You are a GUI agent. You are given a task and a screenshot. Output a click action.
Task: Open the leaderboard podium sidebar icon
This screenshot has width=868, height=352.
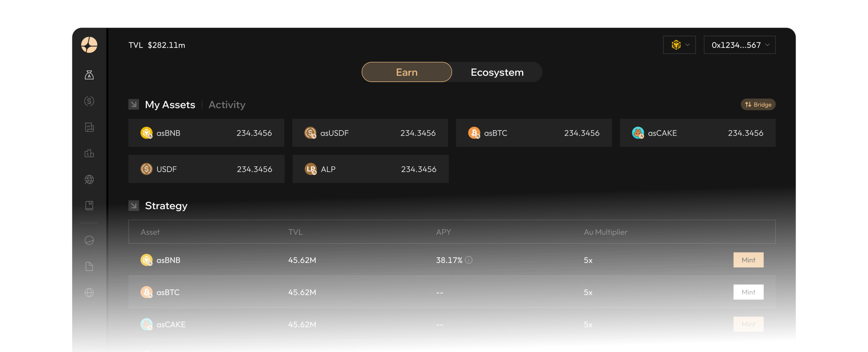point(89,154)
